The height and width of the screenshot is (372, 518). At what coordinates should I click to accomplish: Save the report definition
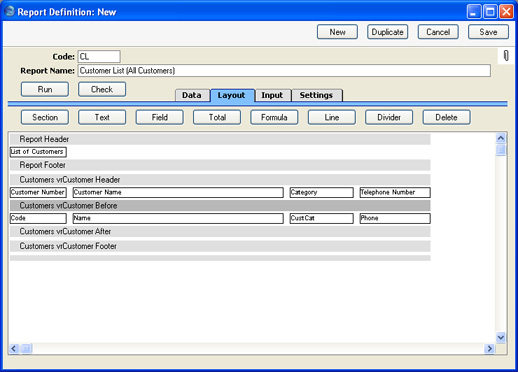pyautogui.click(x=488, y=32)
